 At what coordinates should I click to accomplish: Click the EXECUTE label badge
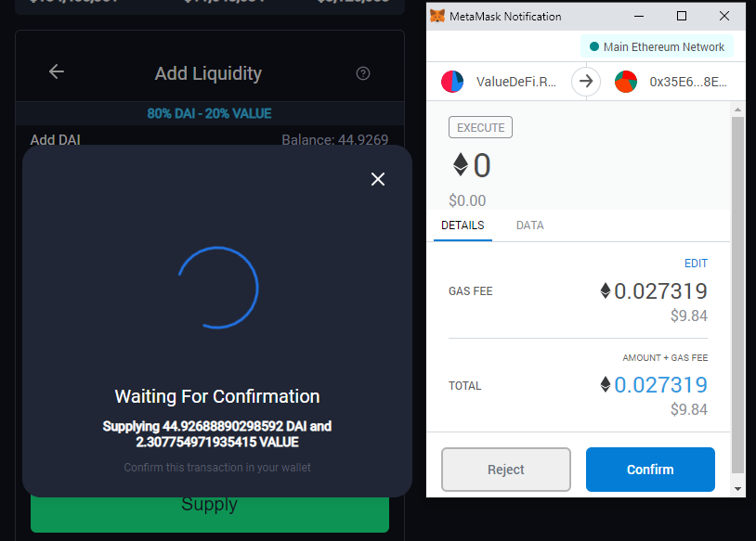(480, 128)
